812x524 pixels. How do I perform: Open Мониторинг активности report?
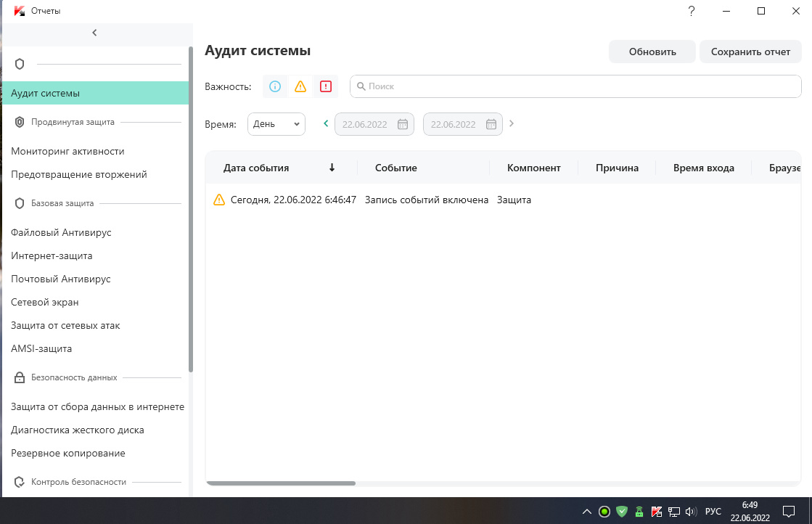pyautogui.click(x=67, y=151)
